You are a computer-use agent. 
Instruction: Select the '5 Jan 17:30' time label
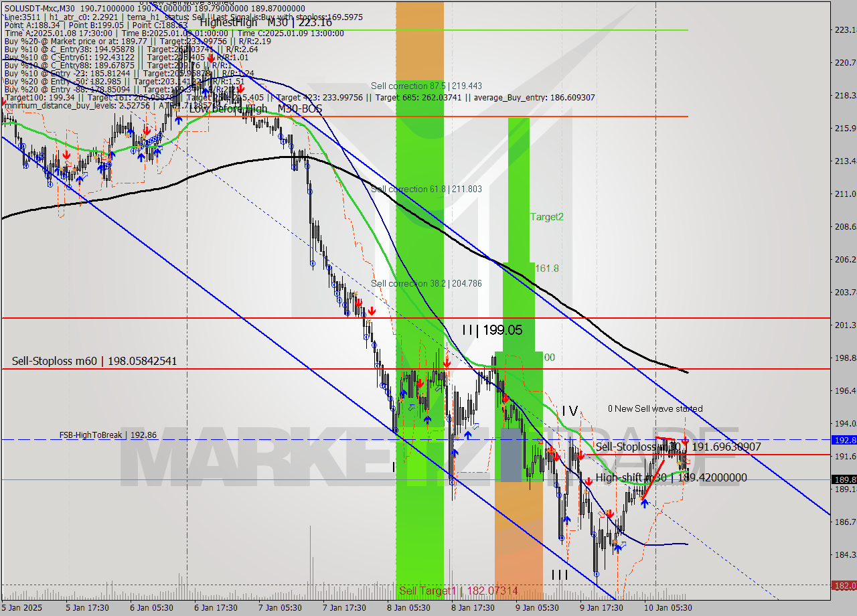click(87, 608)
